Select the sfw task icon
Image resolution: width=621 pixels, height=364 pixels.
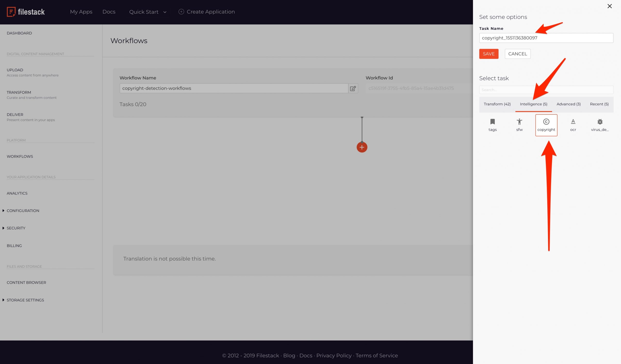519,125
